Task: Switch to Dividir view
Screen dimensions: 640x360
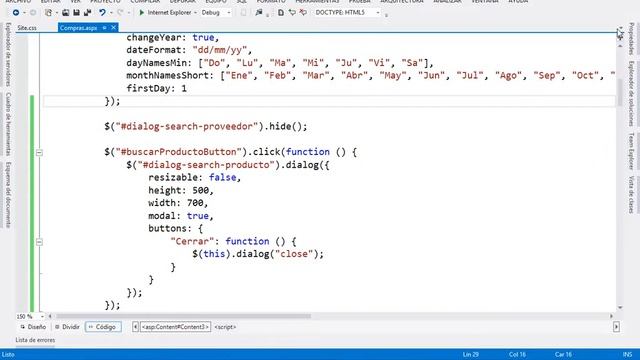Action: 68,327
